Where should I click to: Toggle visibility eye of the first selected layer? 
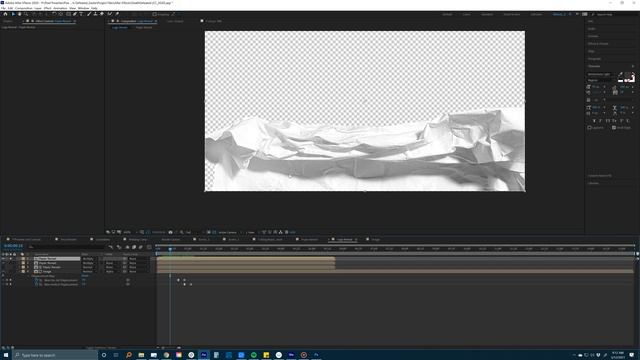(x=3, y=259)
